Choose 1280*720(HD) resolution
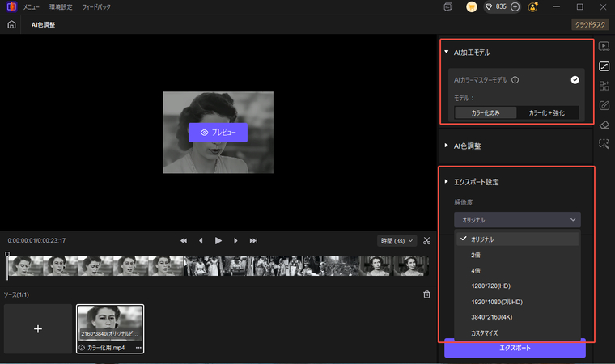The height and width of the screenshot is (364, 615). tap(517, 286)
